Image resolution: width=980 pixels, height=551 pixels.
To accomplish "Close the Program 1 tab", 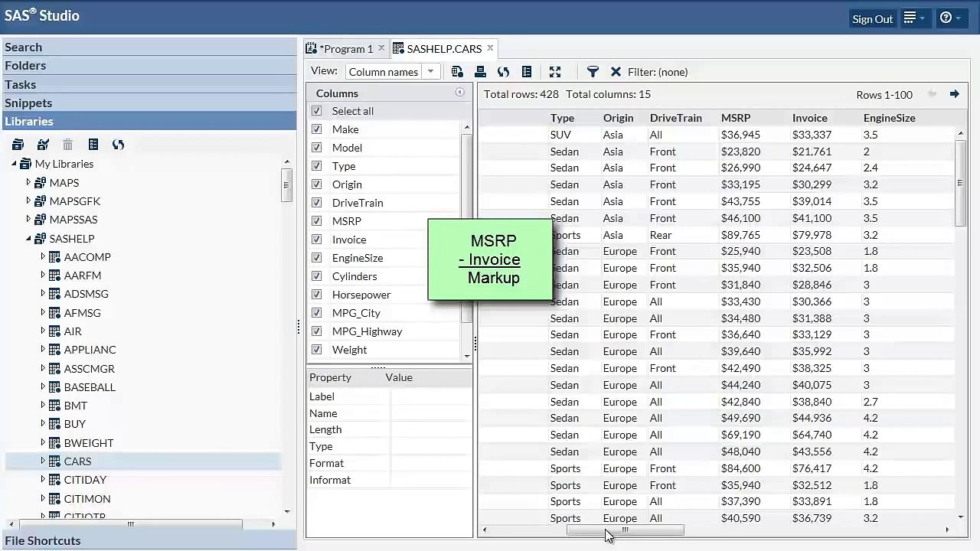I will [381, 48].
